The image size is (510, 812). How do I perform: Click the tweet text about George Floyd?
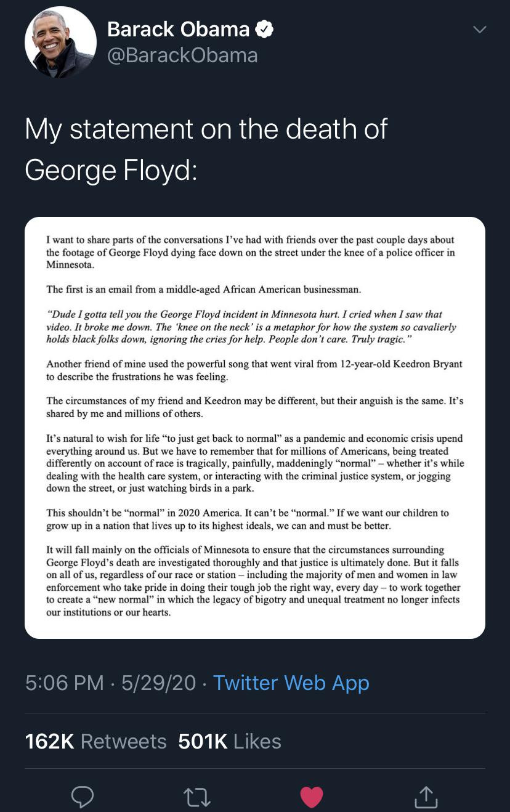(206, 149)
